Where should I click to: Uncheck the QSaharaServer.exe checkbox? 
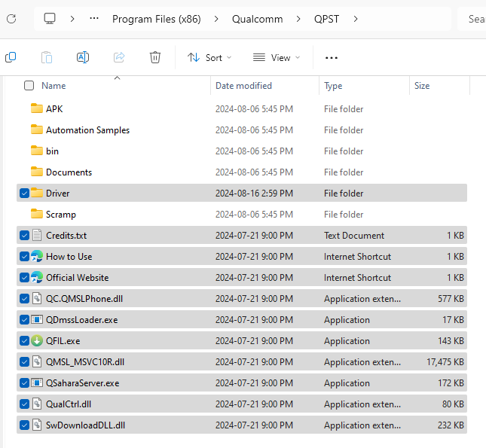[x=24, y=383]
